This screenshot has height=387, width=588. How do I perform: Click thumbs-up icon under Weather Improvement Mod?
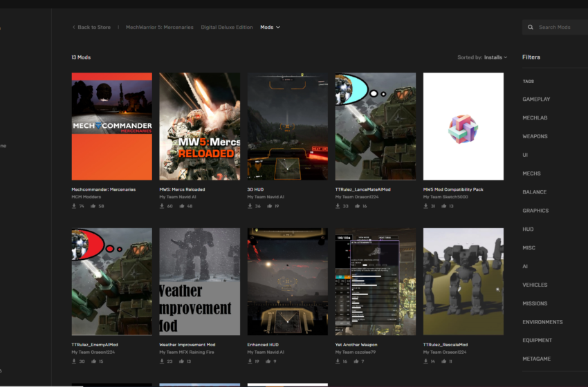tap(181, 361)
